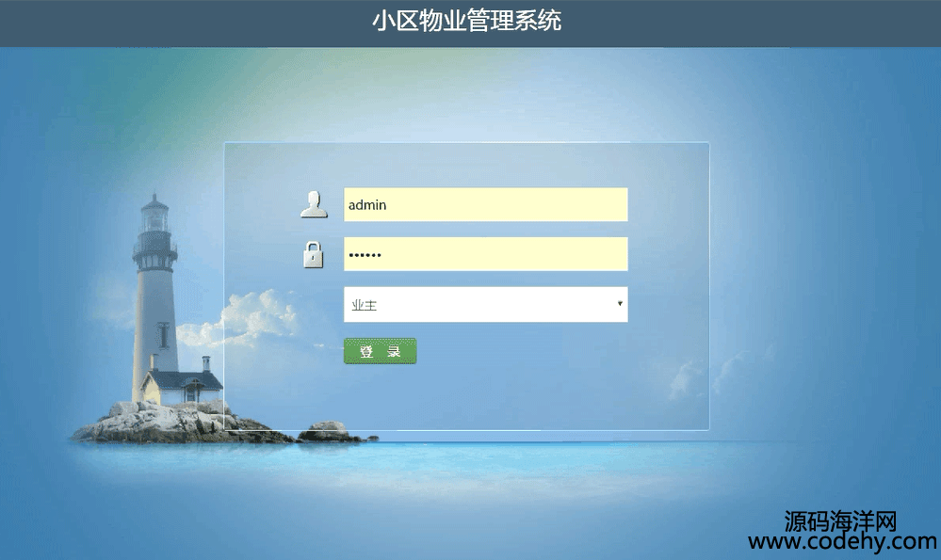Click the 小区物业管理系统 header title
Viewport: 941px width, 560px height.
click(467, 21)
